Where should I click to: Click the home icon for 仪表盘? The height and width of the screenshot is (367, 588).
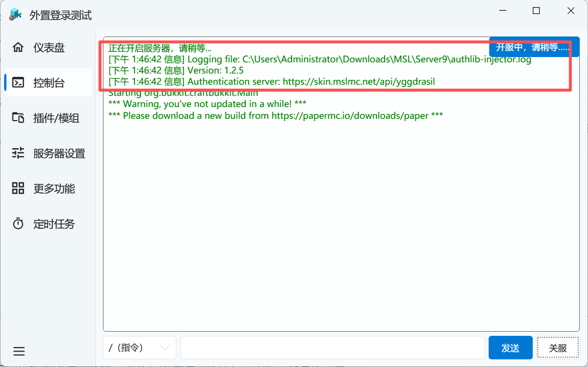tap(18, 48)
